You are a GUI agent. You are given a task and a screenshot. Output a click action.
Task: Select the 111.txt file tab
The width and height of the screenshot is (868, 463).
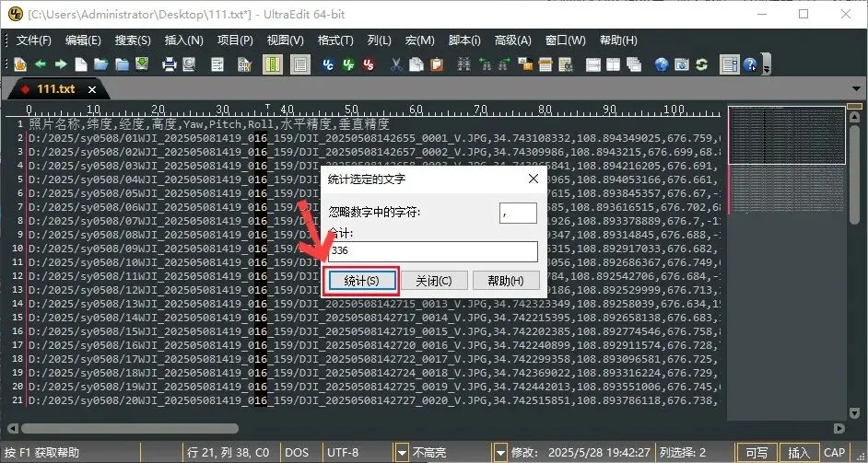pos(55,89)
